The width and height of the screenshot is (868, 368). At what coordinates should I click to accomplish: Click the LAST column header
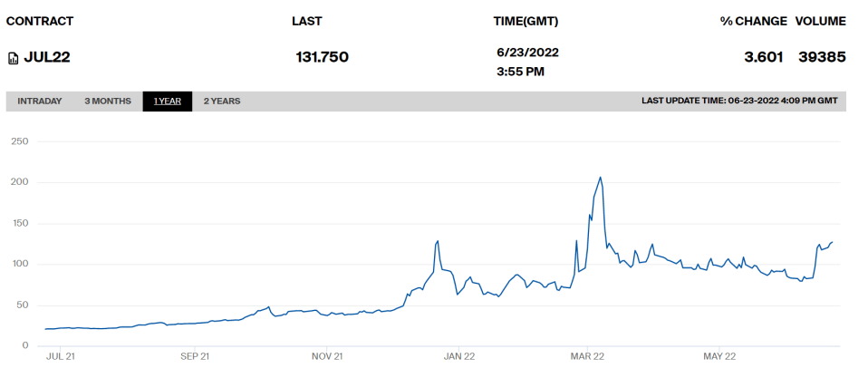[x=306, y=22]
